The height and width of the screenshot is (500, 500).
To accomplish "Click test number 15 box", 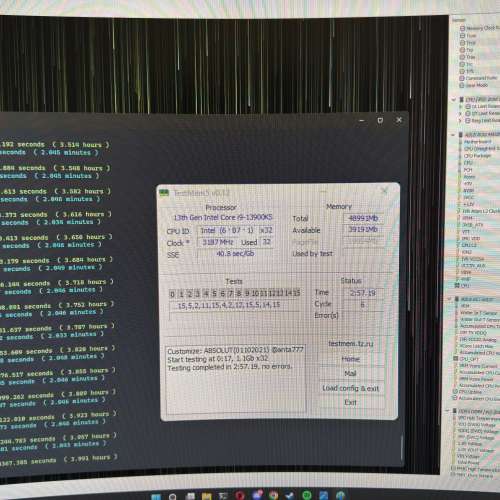I will click(x=296, y=293).
